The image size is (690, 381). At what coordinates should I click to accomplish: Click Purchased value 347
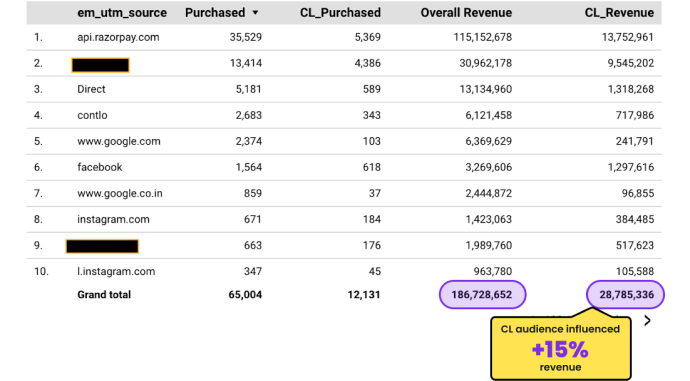point(253,271)
